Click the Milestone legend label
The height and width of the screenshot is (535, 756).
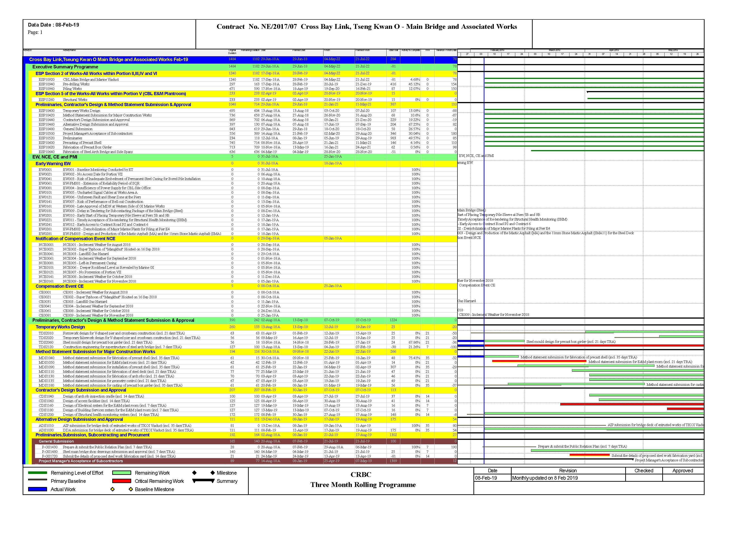click(227, 473)
